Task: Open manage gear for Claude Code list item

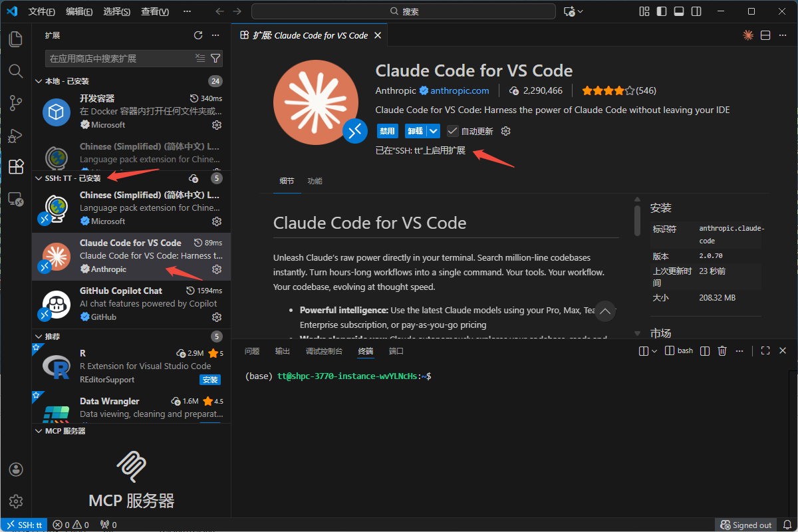Action: [x=217, y=269]
